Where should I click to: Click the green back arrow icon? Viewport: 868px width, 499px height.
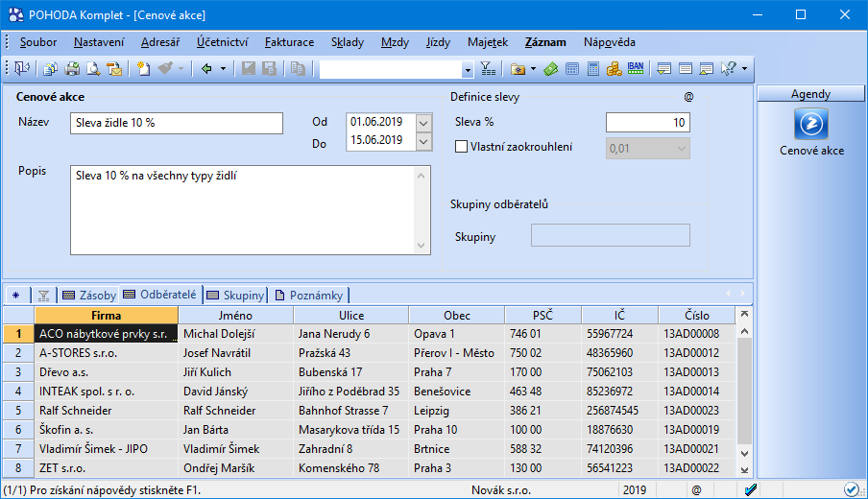click(206, 68)
